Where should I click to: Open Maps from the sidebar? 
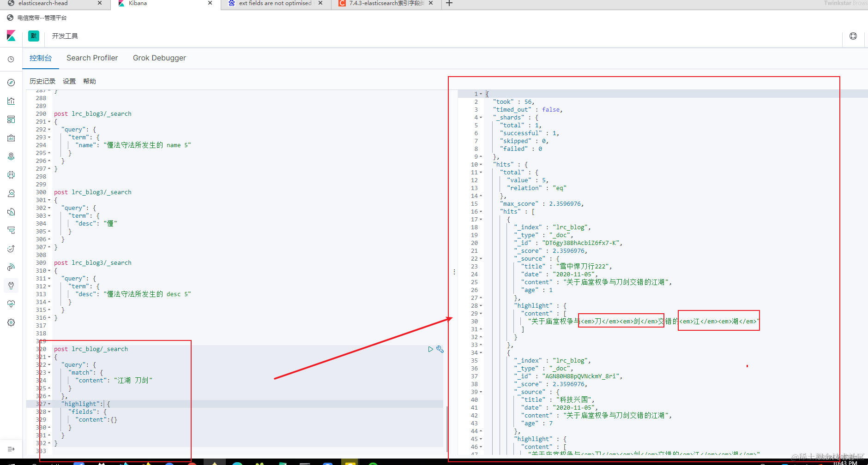pyautogui.click(x=11, y=156)
